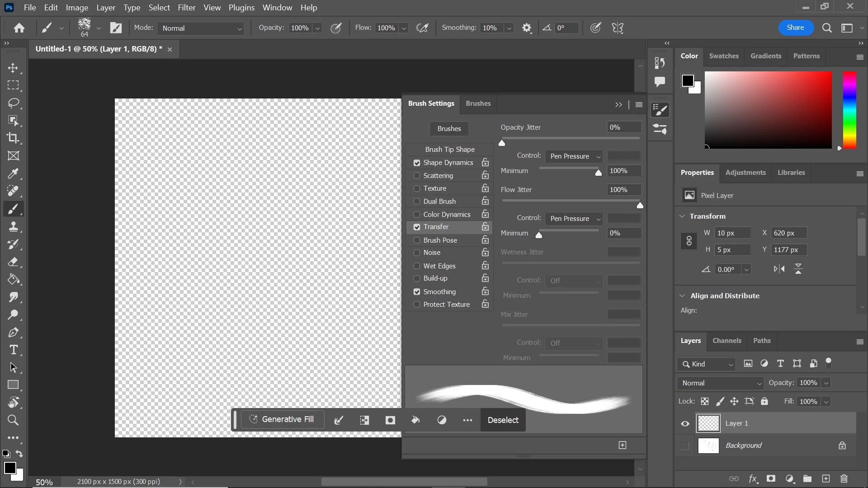
Task: Select the Lasso tool
Action: tap(13, 103)
